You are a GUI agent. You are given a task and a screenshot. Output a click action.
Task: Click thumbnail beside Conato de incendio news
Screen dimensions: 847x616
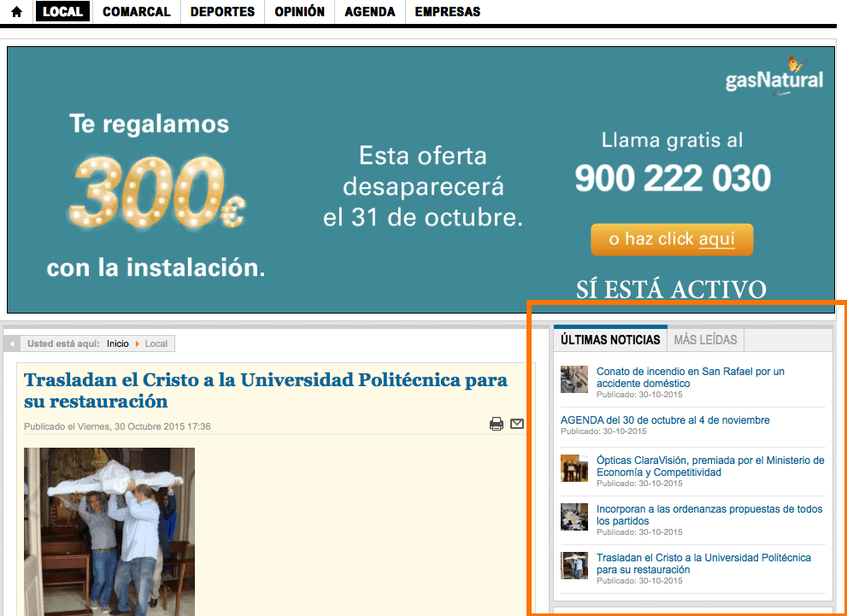pos(574,379)
